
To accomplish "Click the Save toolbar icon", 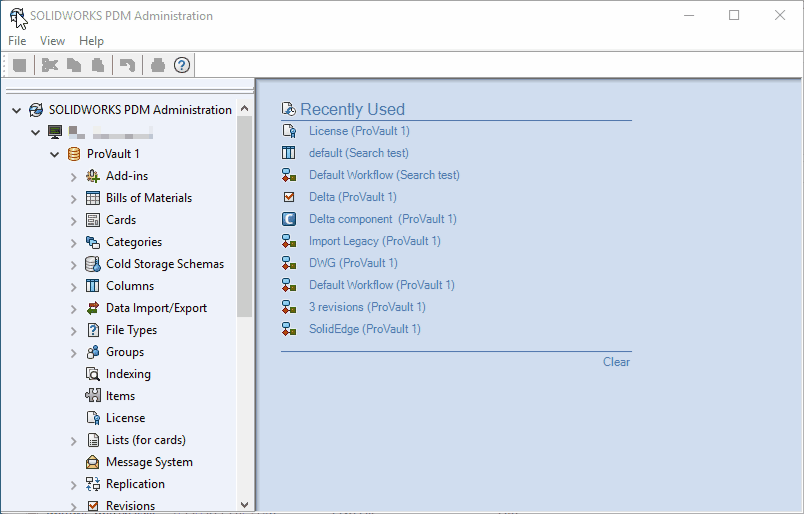I will point(19,65).
